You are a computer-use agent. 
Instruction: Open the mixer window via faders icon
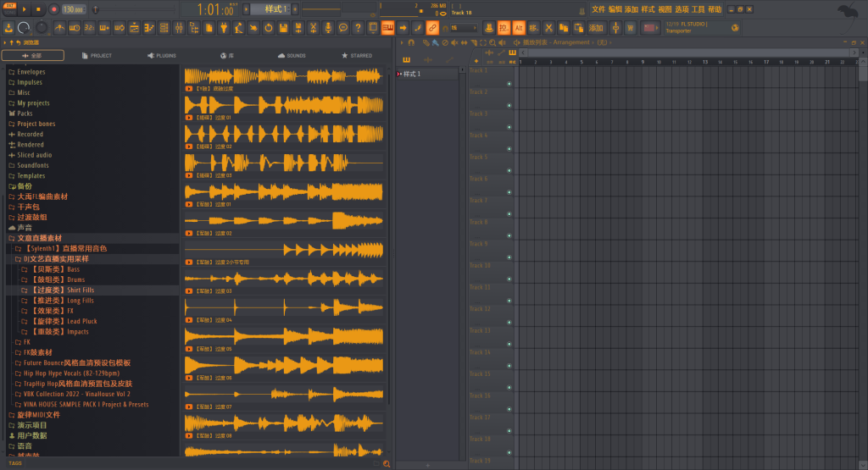[178, 28]
